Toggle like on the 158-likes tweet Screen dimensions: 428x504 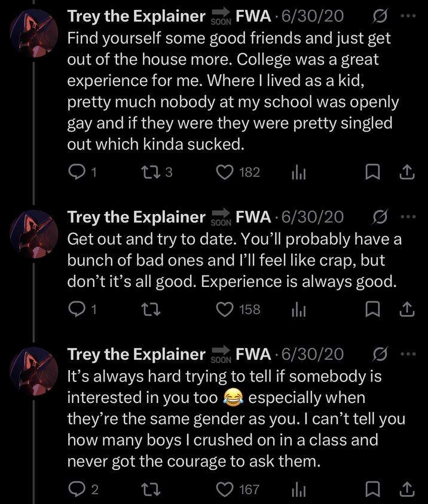coord(224,309)
